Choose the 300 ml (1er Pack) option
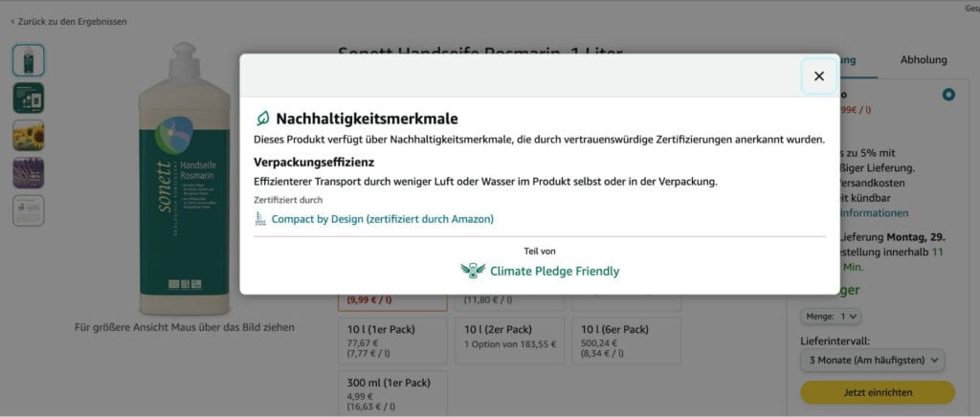 point(392,393)
